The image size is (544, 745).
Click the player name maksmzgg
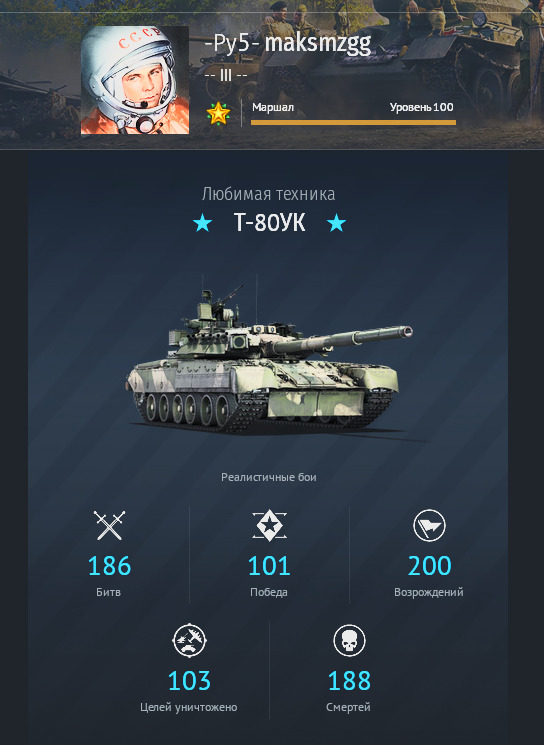(318, 44)
